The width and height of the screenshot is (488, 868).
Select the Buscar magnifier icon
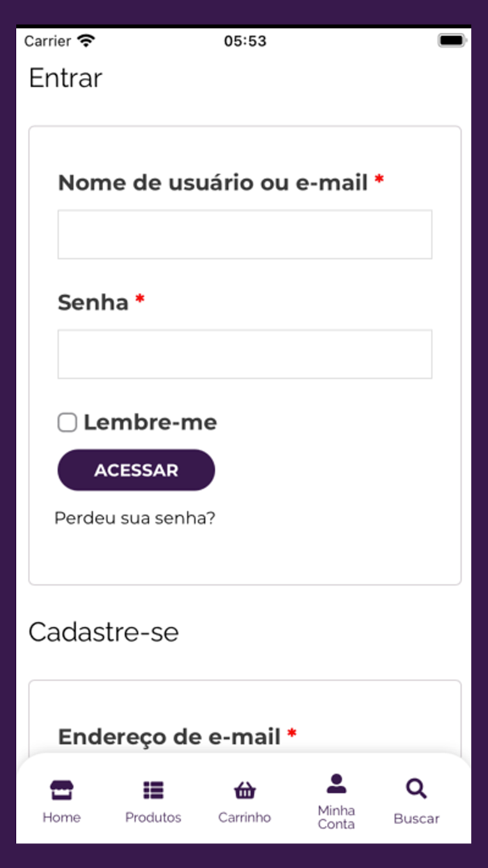tap(415, 788)
